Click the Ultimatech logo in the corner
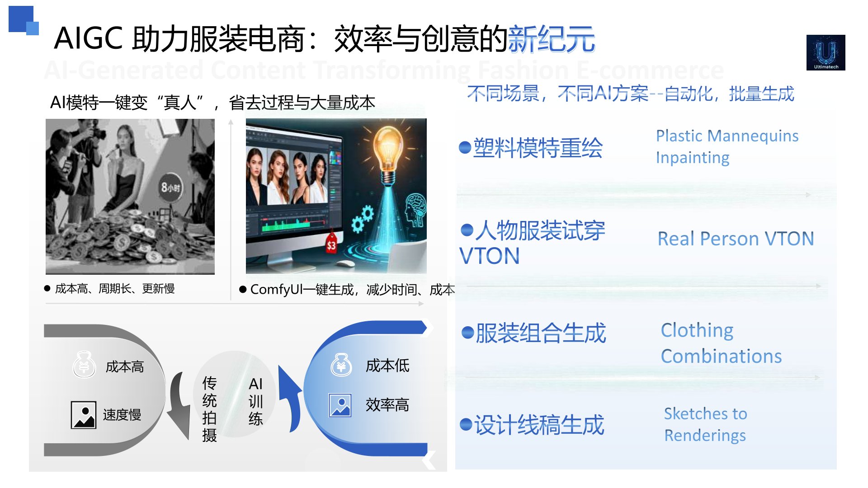Image resolution: width=868 pixels, height=488 pixels. click(826, 52)
